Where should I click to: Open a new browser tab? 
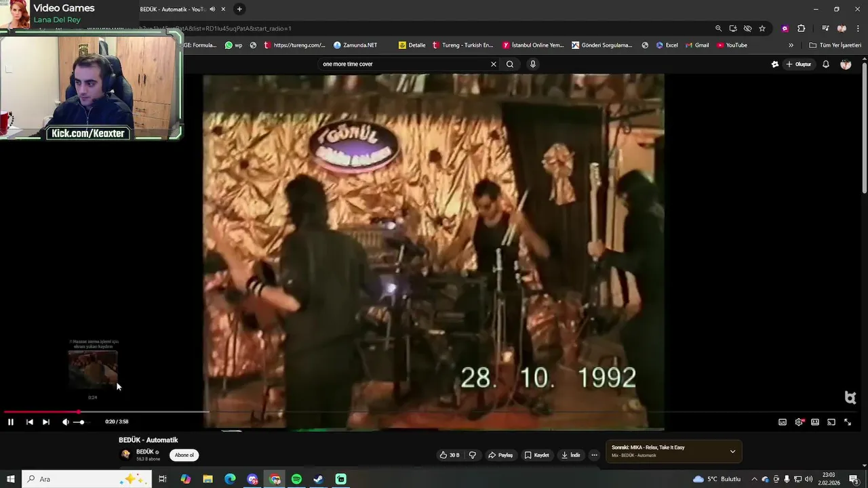tap(239, 9)
